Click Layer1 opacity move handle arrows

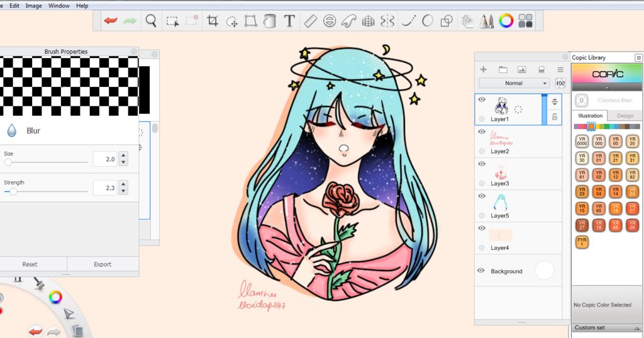coord(555,101)
